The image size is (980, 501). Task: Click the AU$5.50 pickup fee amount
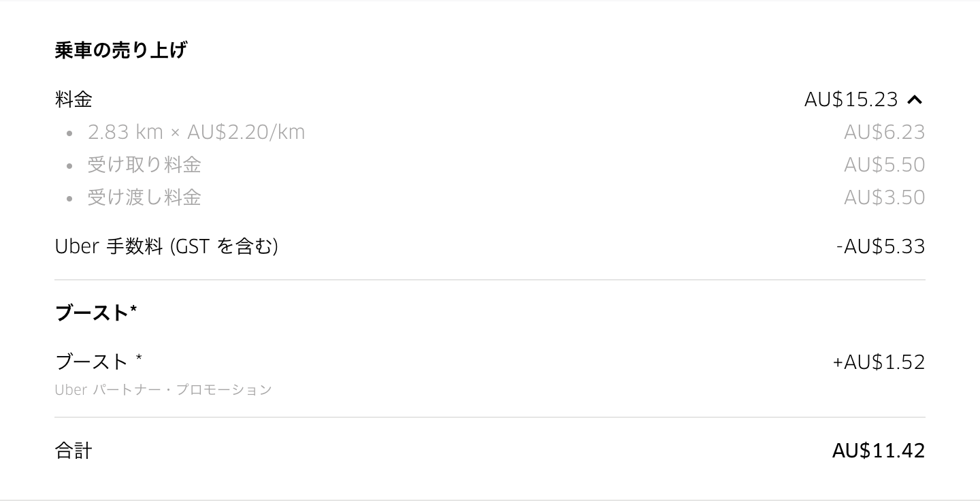click(884, 165)
